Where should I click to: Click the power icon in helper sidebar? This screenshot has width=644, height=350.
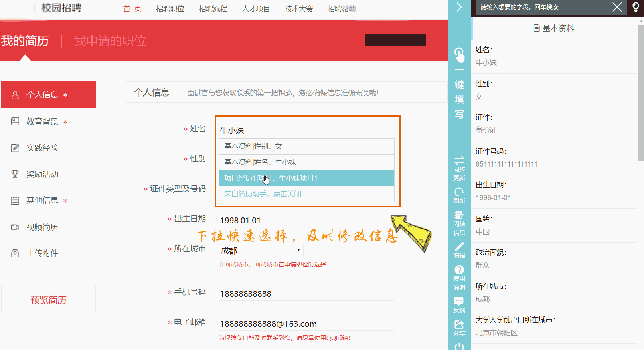coord(459,346)
